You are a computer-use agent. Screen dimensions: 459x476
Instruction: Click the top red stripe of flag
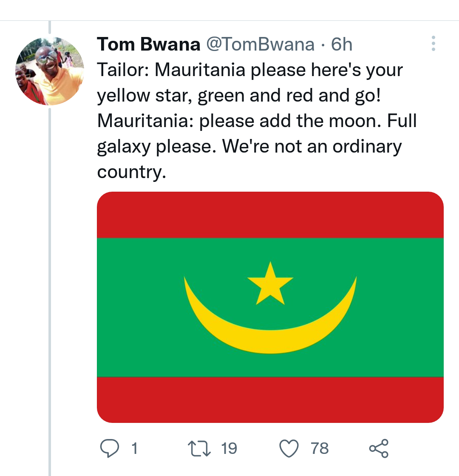pyautogui.click(x=270, y=215)
